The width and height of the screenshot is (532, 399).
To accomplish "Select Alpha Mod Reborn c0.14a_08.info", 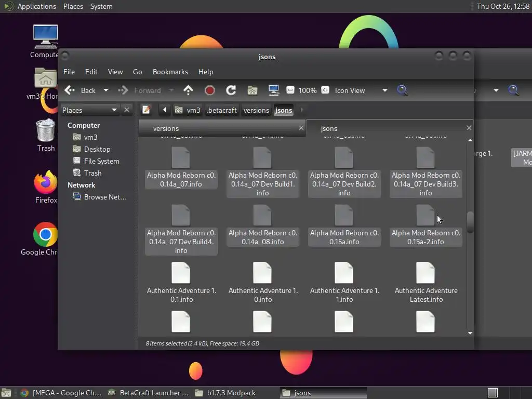I will [262, 225].
